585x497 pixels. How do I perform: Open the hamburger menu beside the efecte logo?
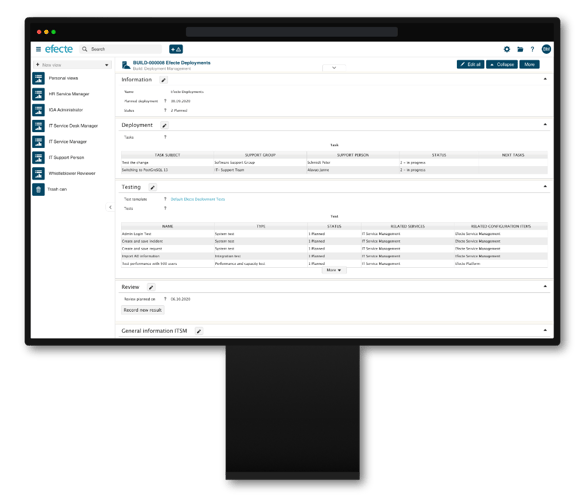point(38,49)
